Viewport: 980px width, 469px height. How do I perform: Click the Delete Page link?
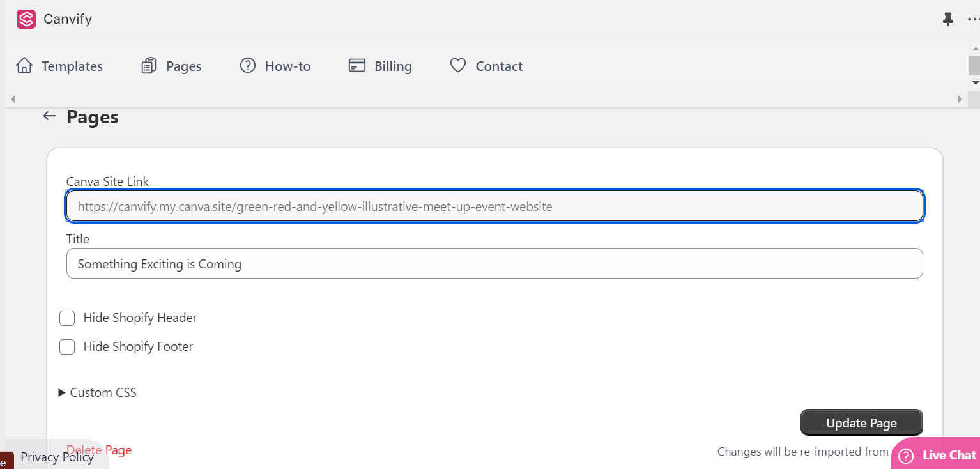pos(99,450)
